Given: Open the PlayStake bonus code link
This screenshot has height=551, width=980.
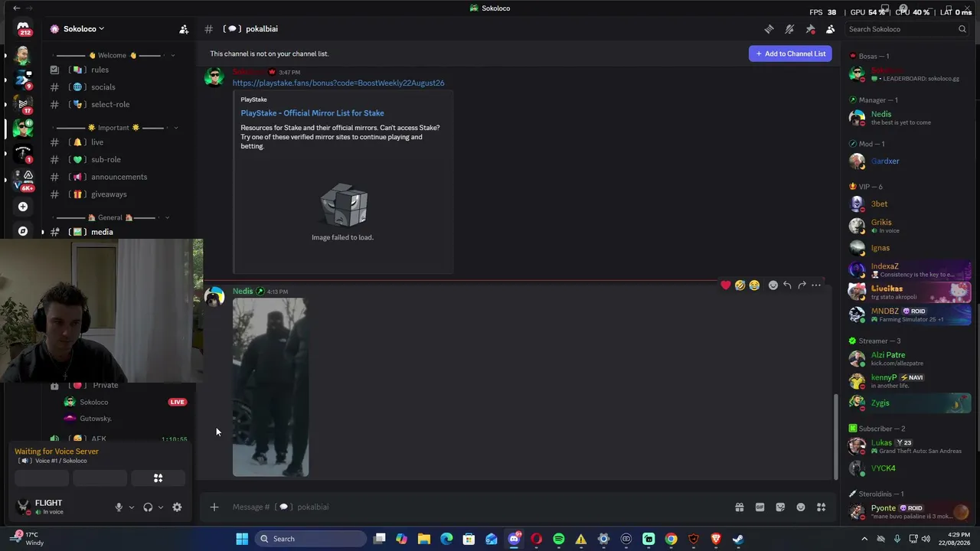Looking at the screenshot, I should tap(338, 83).
